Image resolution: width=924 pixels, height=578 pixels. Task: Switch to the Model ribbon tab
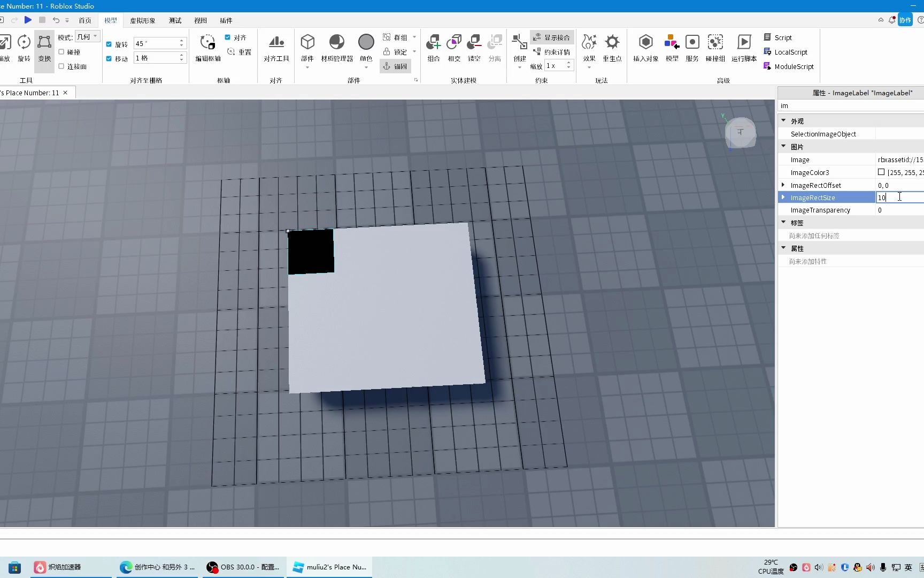coord(111,20)
